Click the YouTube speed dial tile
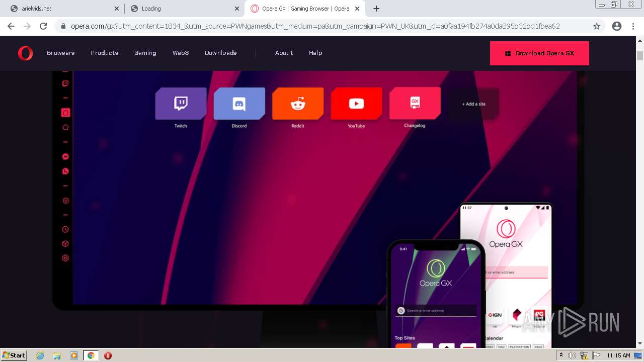This screenshot has height=362, width=644. pos(356,104)
